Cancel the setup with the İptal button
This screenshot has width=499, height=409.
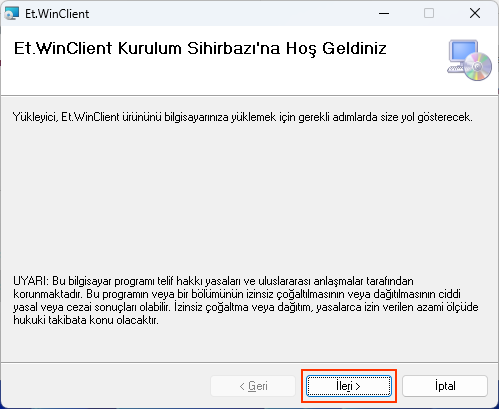(445, 386)
